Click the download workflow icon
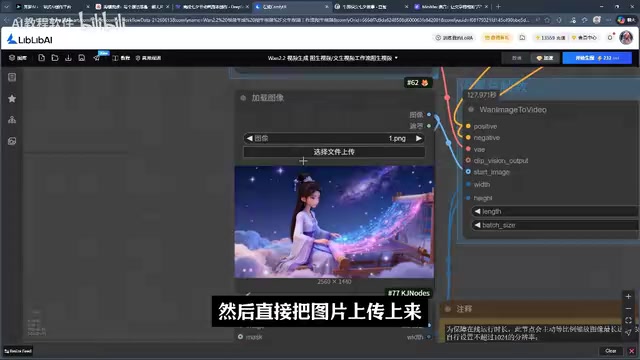This screenshot has width=640, height=360. pos(68,58)
